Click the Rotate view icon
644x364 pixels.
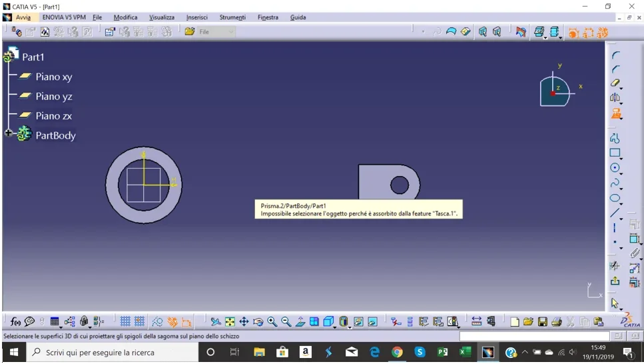click(258, 321)
